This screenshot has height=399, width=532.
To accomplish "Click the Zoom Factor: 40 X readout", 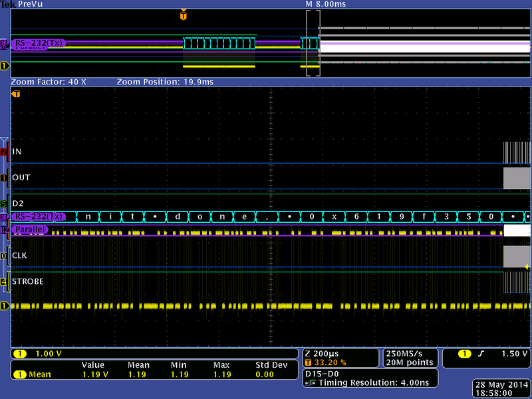I will click(49, 82).
